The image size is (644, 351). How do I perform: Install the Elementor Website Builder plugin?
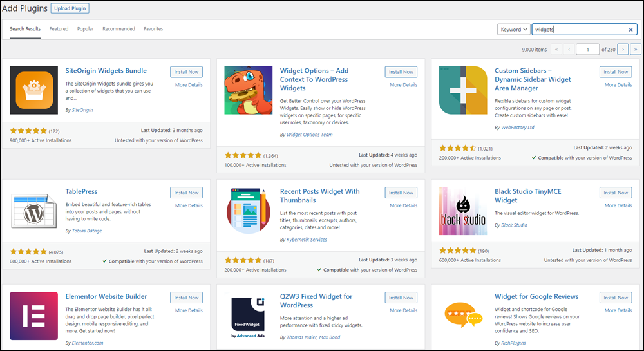(186, 298)
